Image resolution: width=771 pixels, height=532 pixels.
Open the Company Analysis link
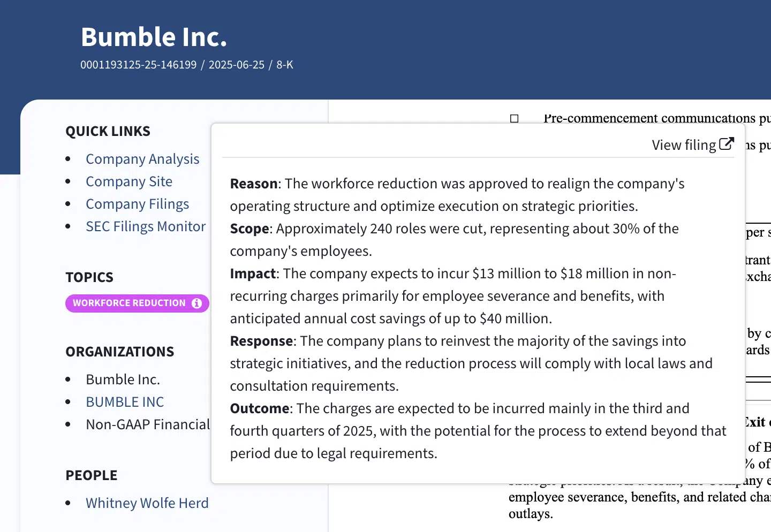(x=142, y=159)
